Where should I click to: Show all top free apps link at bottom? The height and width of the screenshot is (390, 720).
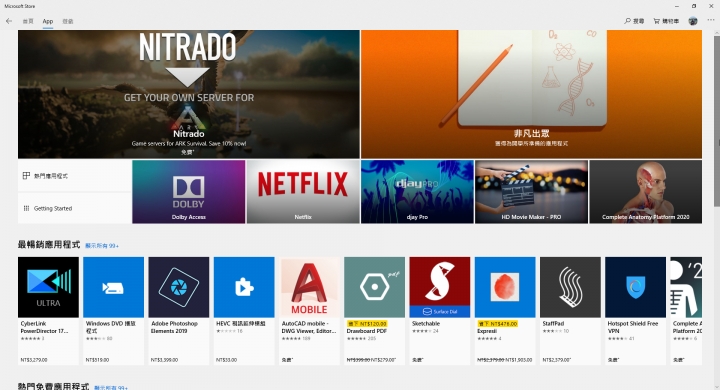(x=111, y=387)
